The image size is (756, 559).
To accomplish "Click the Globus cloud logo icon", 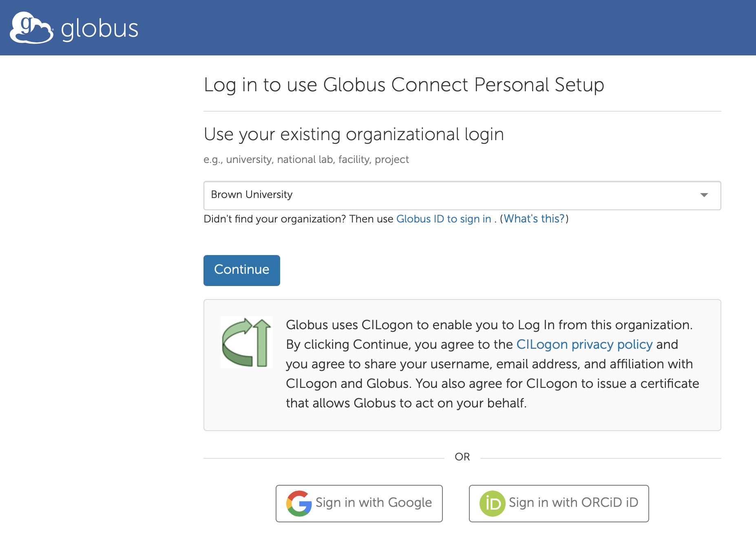I will pyautogui.click(x=31, y=28).
